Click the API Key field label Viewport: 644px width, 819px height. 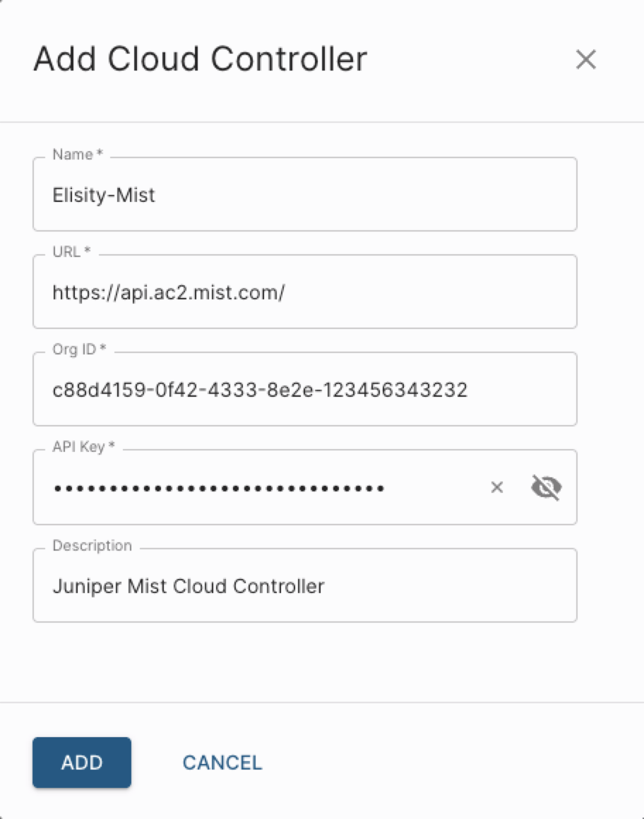[78, 447]
